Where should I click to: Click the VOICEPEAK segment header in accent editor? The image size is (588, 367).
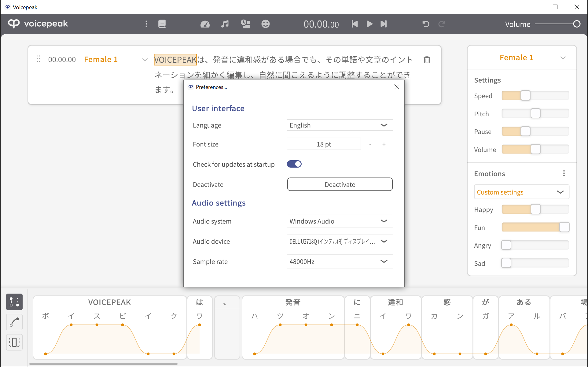[109, 302]
